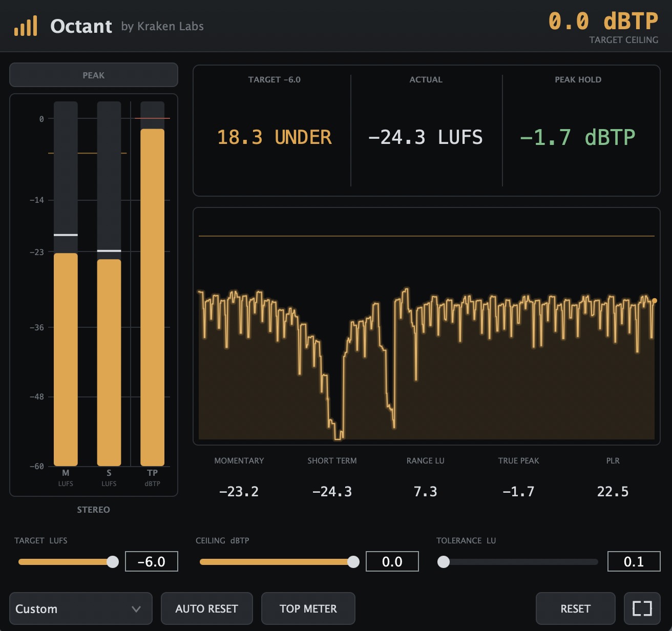Click the TARGET CEILING label

click(x=624, y=40)
